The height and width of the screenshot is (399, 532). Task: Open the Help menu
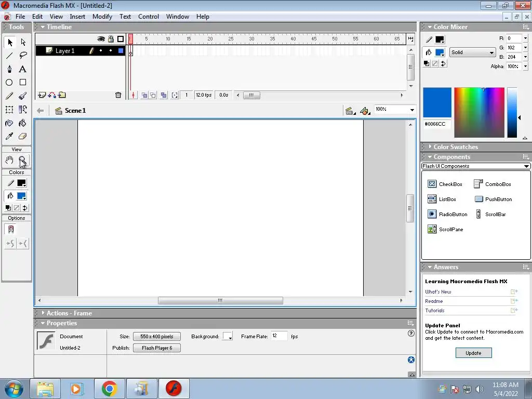(203, 17)
